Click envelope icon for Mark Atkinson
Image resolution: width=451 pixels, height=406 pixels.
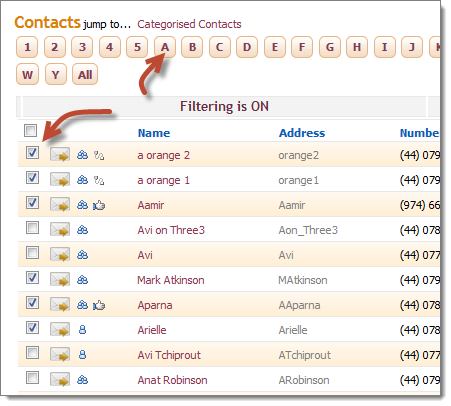(x=60, y=280)
